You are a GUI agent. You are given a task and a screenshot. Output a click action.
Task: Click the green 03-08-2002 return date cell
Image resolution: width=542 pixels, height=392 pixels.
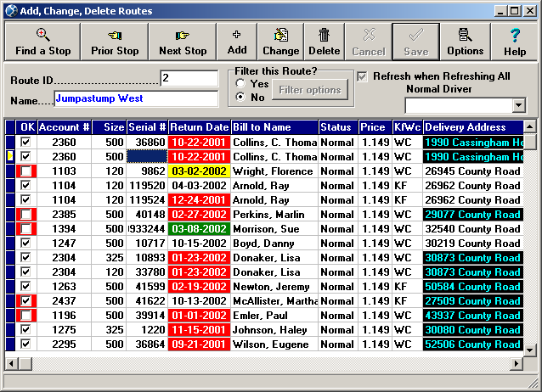(x=199, y=229)
